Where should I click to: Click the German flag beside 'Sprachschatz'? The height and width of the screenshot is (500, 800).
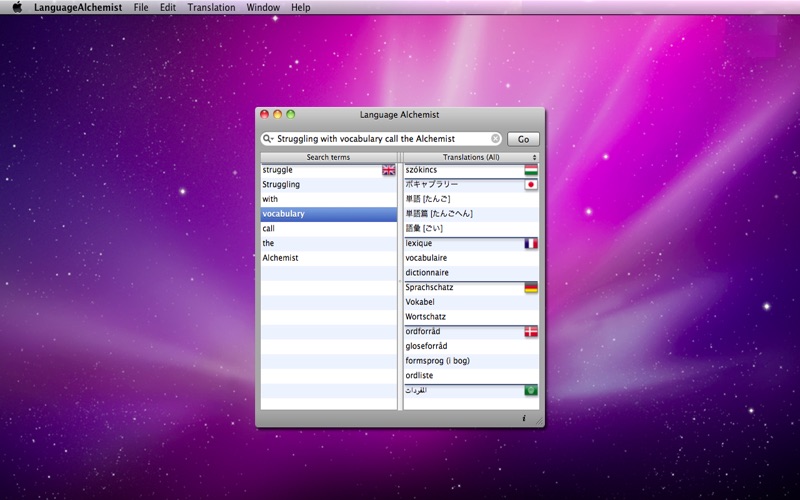(x=531, y=288)
